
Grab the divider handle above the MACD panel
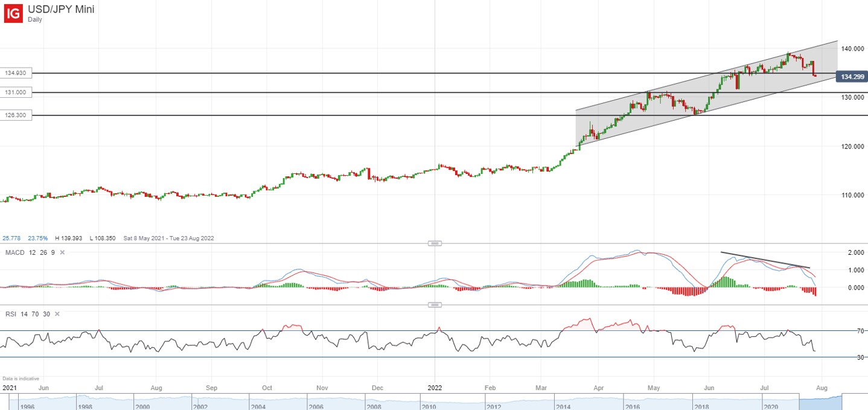(x=434, y=243)
